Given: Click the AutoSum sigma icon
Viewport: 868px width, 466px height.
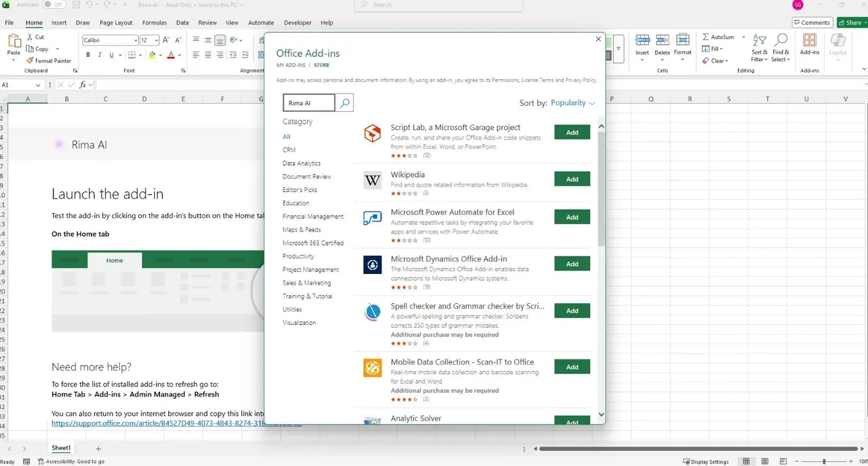Looking at the screenshot, I should tap(706, 37).
